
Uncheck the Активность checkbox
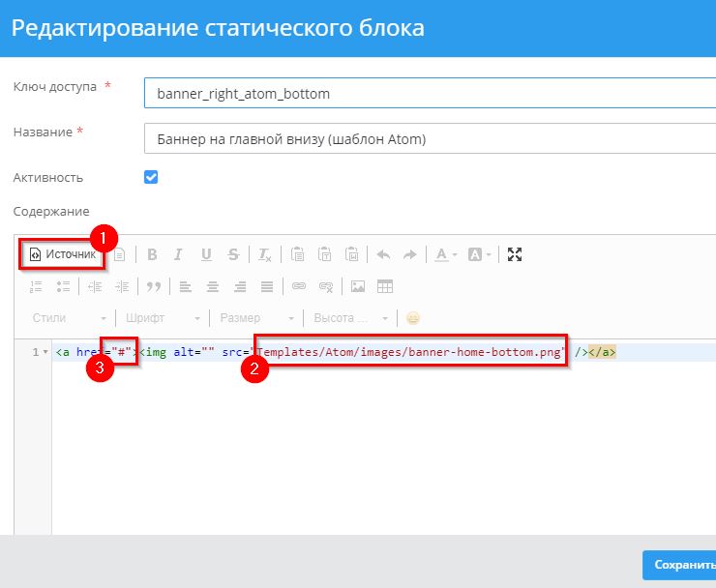click(150, 177)
